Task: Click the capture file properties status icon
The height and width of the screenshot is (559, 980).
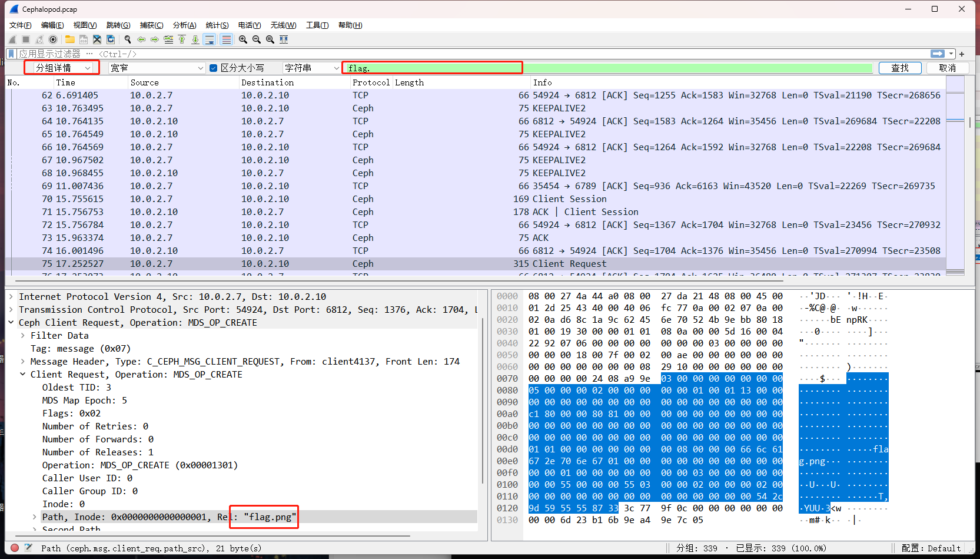Action: pyautogui.click(x=28, y=548)
